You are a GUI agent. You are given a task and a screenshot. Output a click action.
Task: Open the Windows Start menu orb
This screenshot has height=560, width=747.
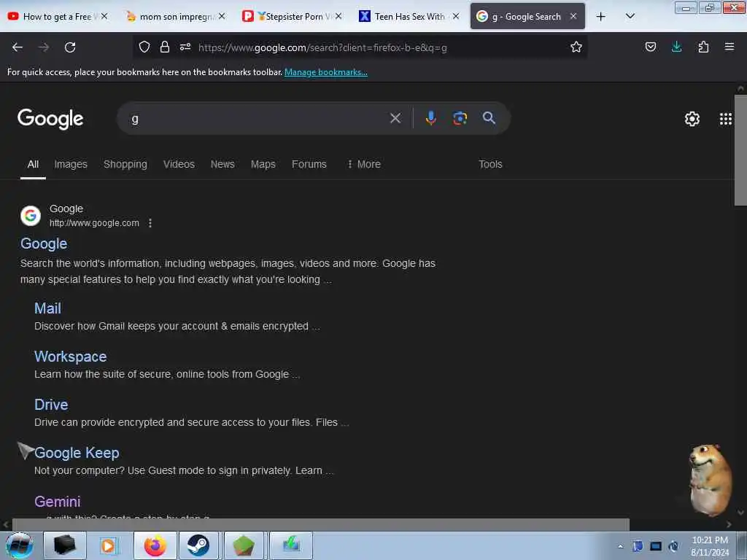19,545
